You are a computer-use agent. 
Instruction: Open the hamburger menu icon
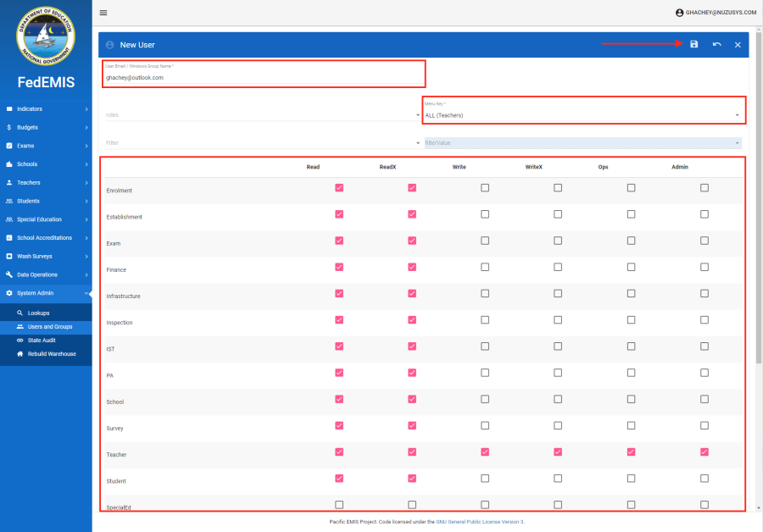tap(103, 13)
